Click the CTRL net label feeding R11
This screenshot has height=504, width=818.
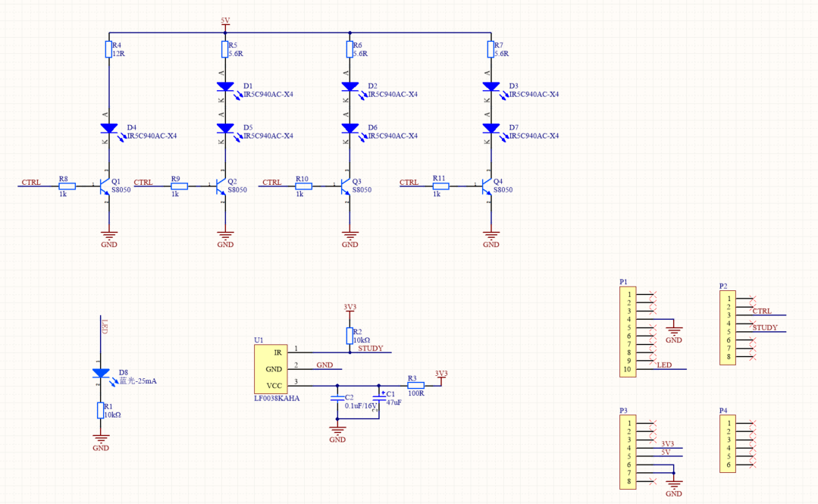[x=409, y=182]
